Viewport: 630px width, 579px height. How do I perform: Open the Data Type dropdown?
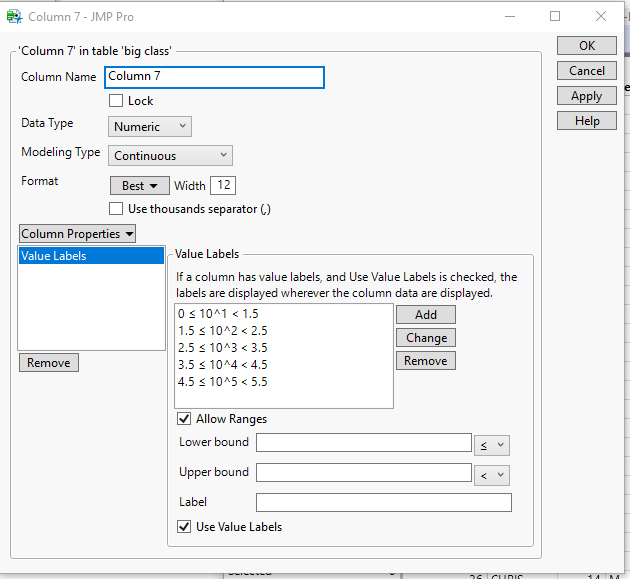(x=150, y=127)
